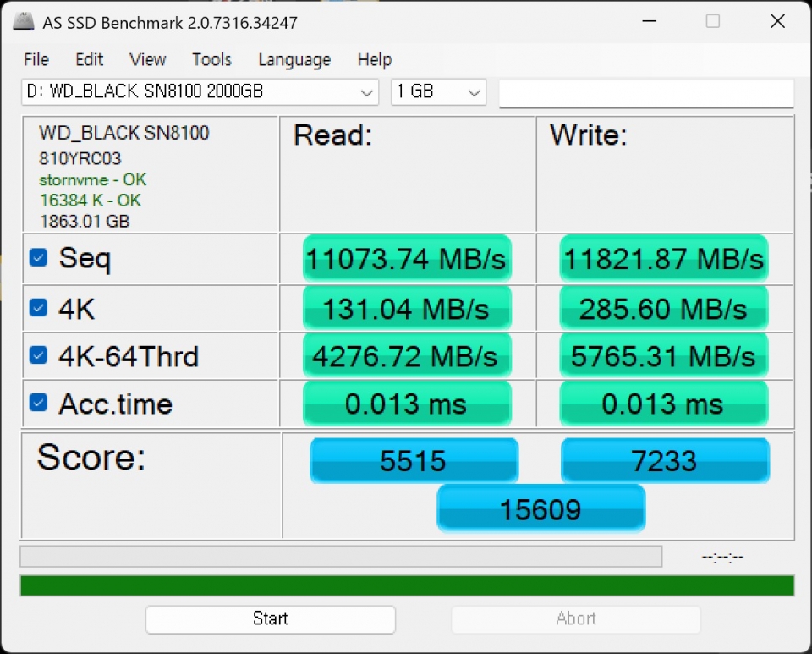Click the firmware text 810YRC03
Screen dimensions: 812x654
pos(80,158)
